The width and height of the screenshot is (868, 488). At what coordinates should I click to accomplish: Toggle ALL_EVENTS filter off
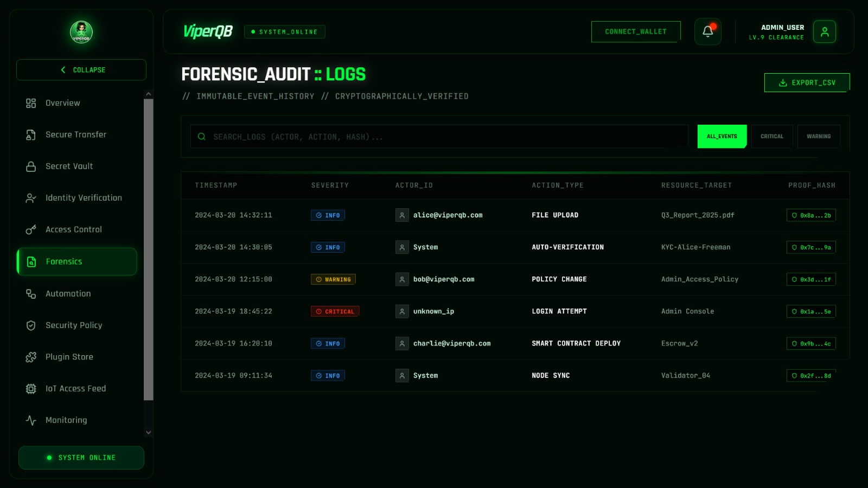point(722,136)
